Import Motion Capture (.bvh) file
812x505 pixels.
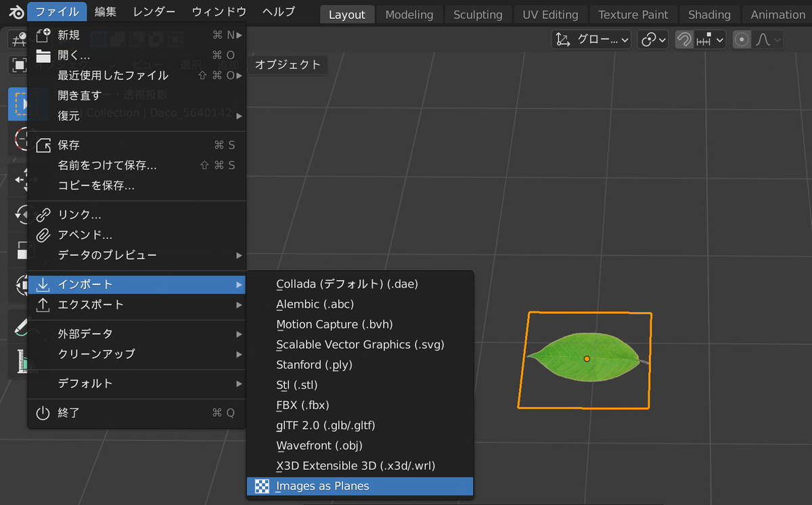360,324
